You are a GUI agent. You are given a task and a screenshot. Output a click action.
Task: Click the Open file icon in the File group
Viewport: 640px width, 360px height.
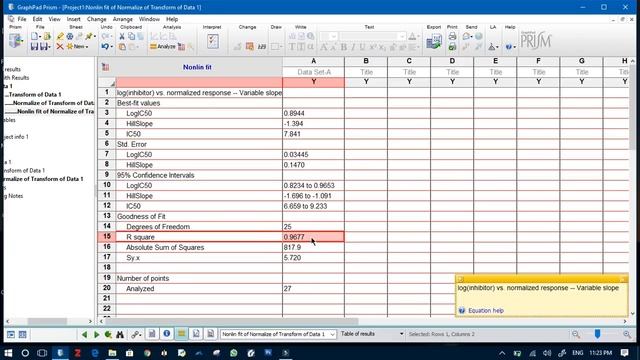pyautogui.click(x=47, y=36)
